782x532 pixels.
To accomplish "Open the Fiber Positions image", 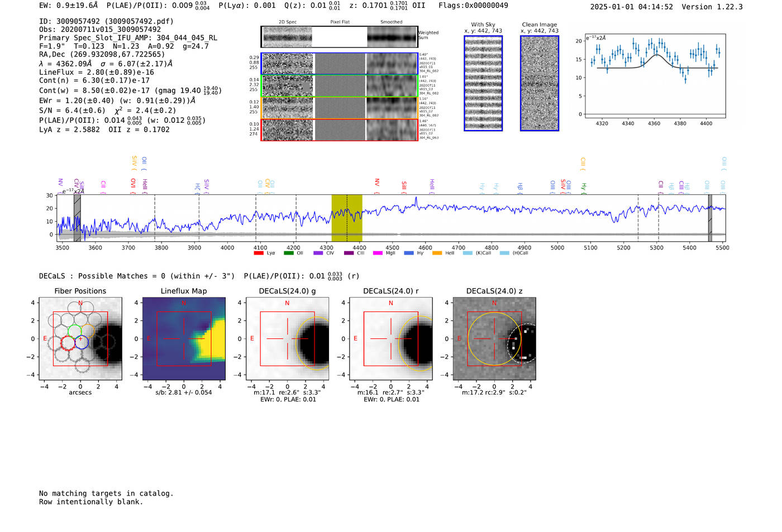I will click(x=80, y=339).
